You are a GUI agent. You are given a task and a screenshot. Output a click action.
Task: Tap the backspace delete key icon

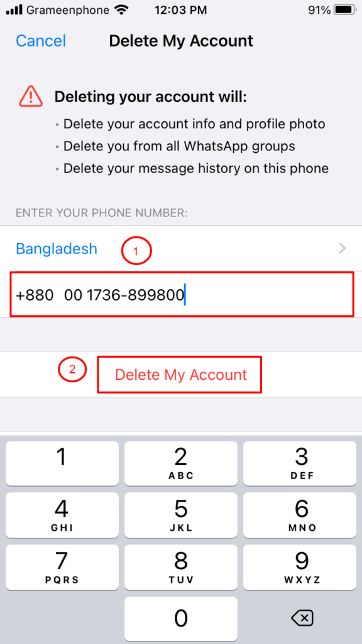click(302, 618)
